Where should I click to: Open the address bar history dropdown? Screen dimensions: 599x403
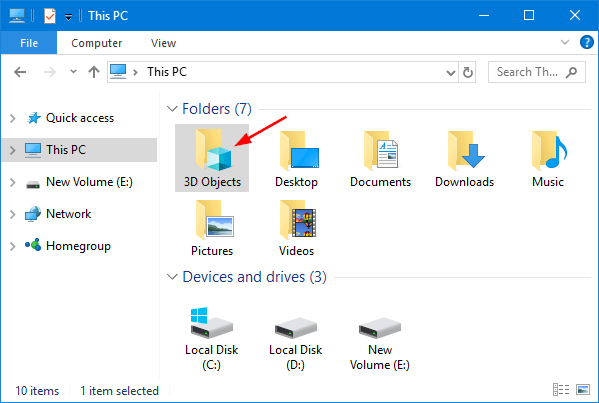[451, 73]
